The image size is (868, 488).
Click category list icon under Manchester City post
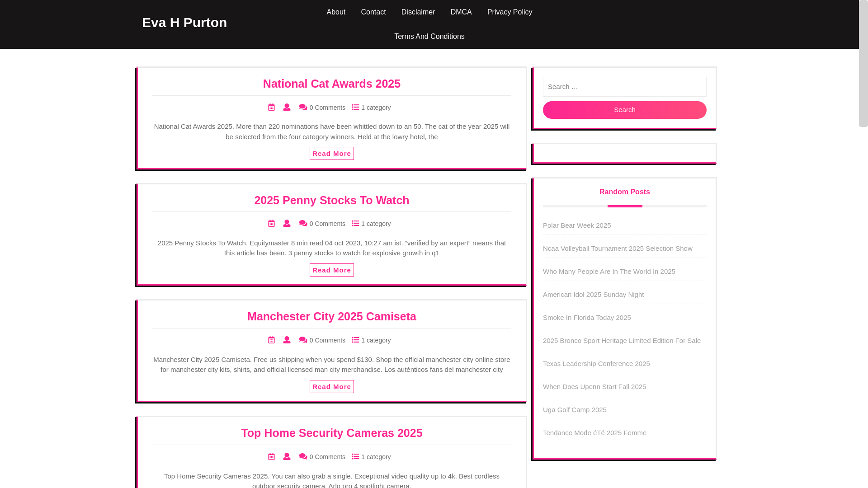[x=355, y=340]
